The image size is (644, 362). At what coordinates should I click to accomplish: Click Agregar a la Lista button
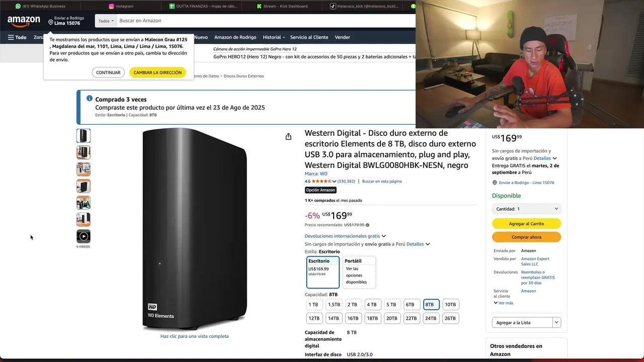click(x=522, y=323)
